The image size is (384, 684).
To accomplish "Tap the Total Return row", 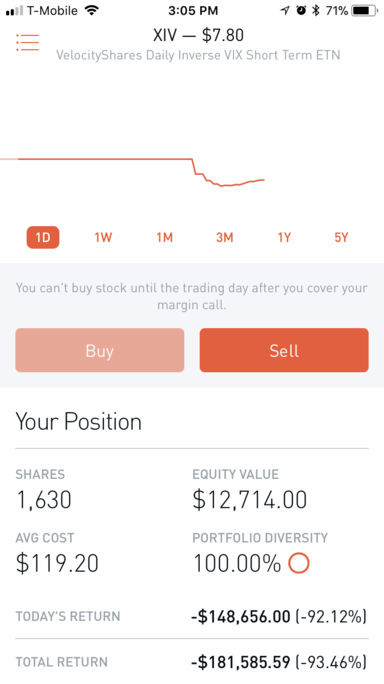I will click(x=192, y=662).
